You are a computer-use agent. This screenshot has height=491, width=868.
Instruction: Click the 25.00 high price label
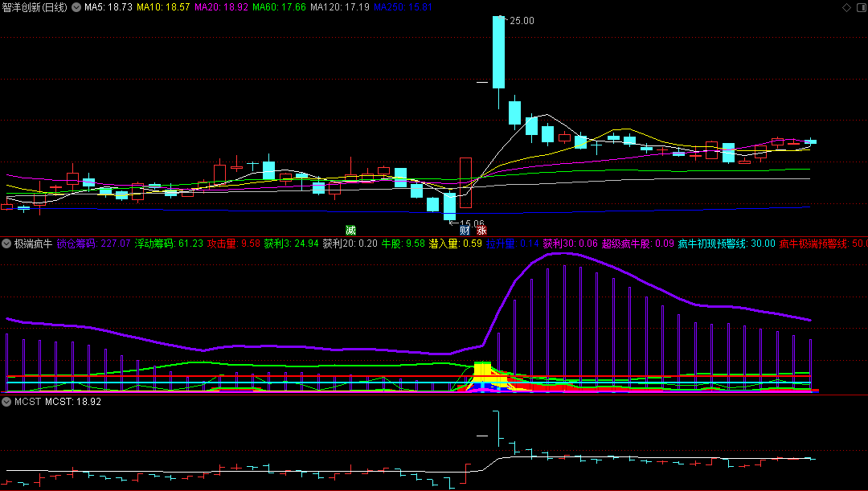tap(522, 20)
